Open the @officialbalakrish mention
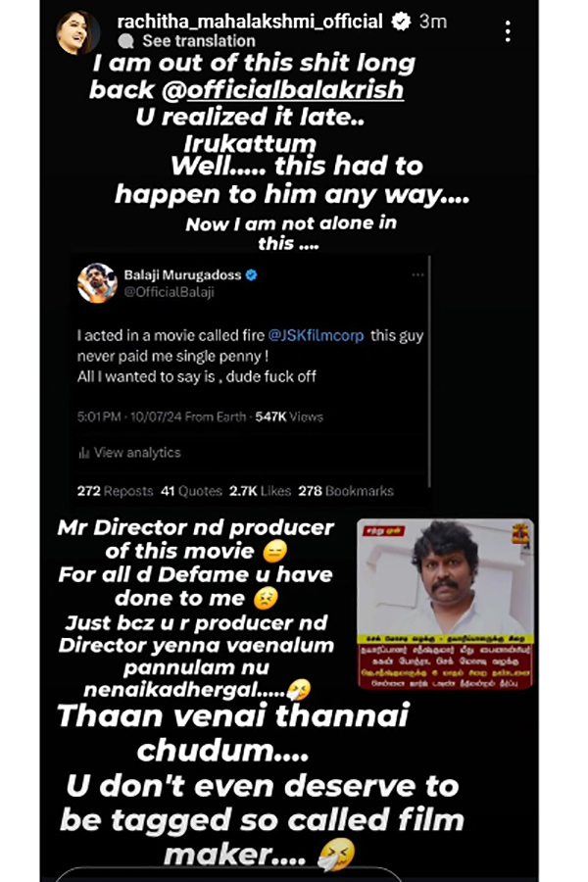 click(x=283, y=90)
